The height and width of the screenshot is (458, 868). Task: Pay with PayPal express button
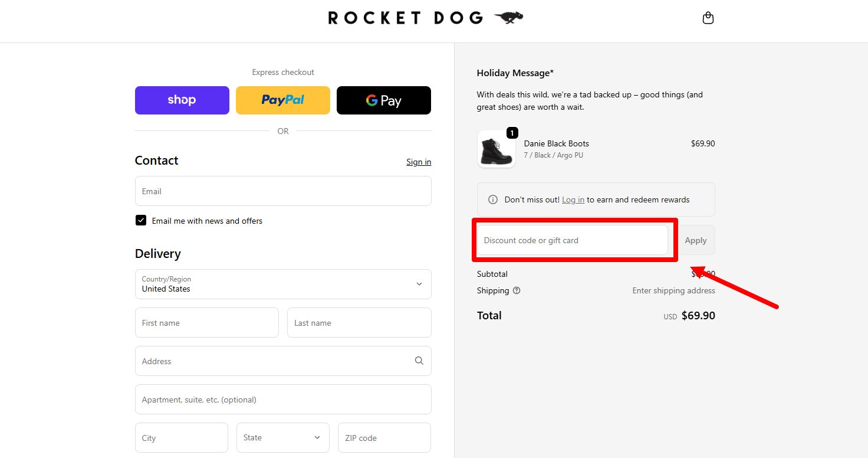pyautogui.click(x=283, y=100)
